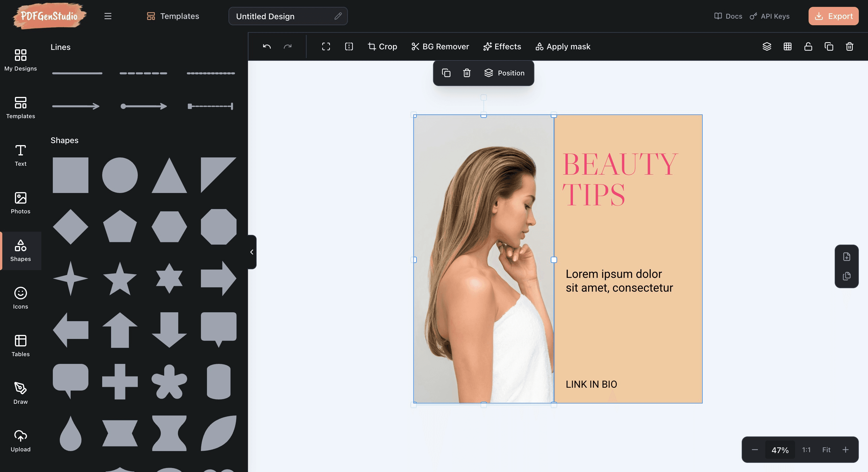Duplicate the selection from the floating toolbar

point(446,73)
